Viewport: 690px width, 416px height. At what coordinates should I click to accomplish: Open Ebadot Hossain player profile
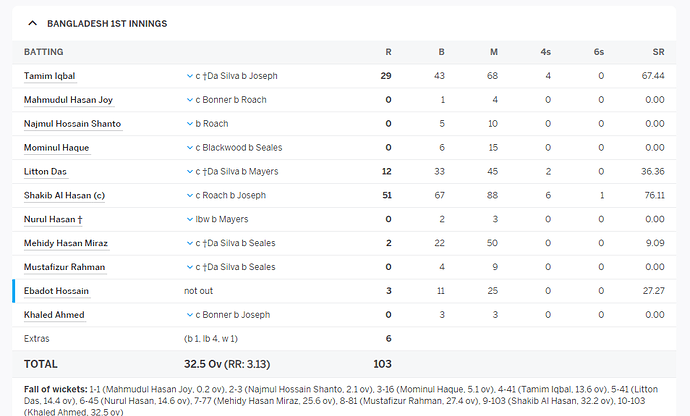click(56, 291)
